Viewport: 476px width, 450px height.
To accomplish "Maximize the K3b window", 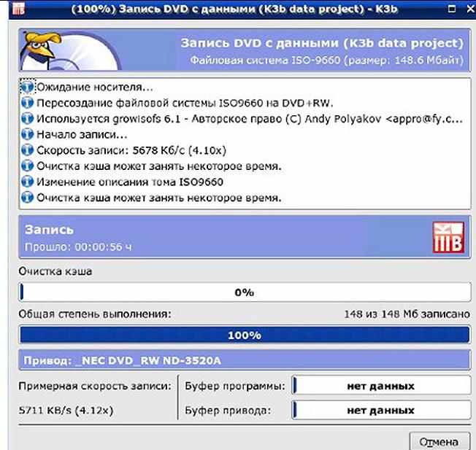I will pyautogui.click(x=452, y=9).
